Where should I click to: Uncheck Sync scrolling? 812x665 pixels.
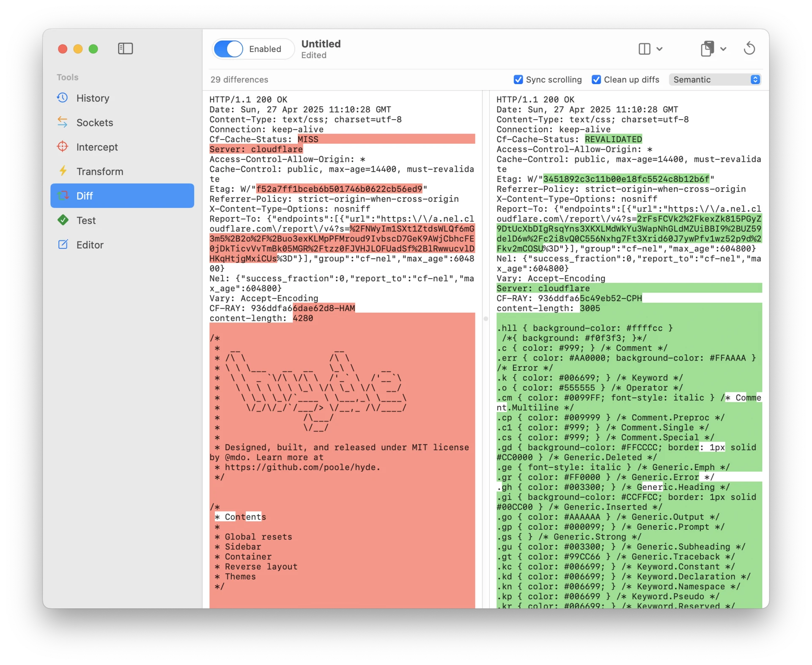[518, 79]
